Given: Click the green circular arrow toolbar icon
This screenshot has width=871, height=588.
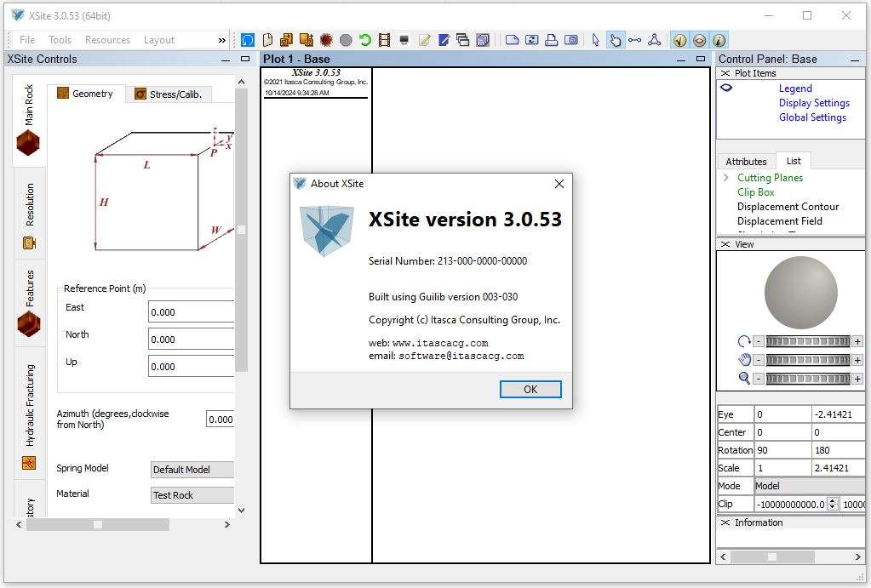Looking at the screenshot, I should pyautogui.click(x=365, y=40).
